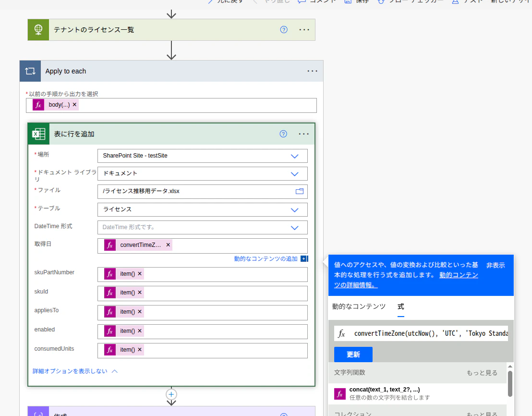Select the concat(text_1, text_2?, ...) function
The width and height of the screenshot is (532, 416).
click(417, 393)
